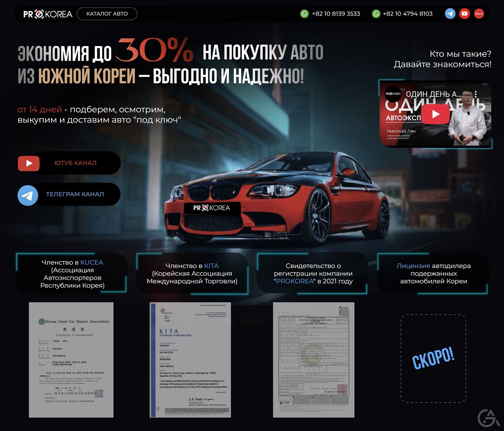Open the KUCEA membership link
The width and height of the screenshot is (504, 431).
point(92,262)
